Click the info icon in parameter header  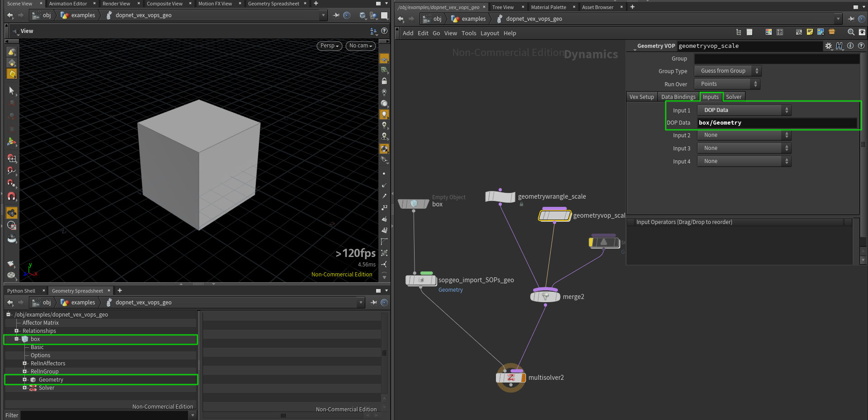[x=850, y=46]
